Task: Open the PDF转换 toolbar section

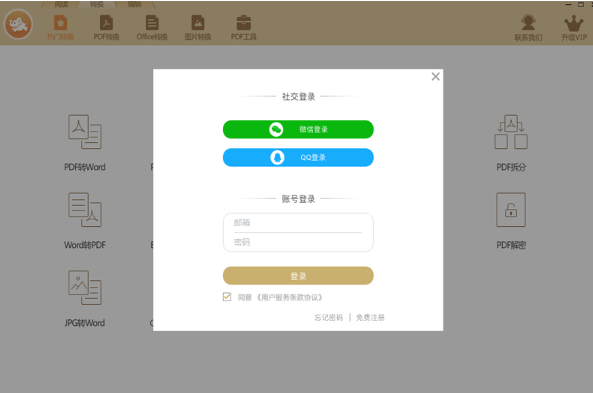Action: tap(106, 28)
